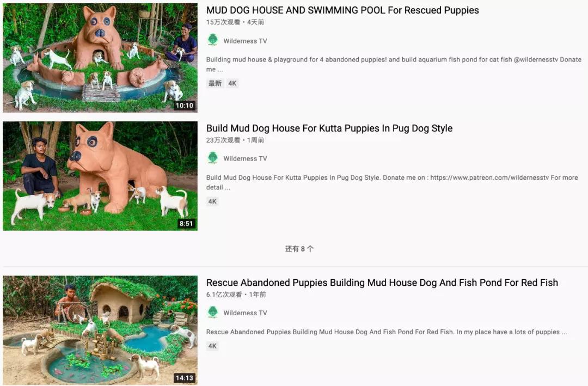Image resolution: width=588 pixels, height=386 pixels.
Task: Click channel name Wilderness TV under third video
Action: pyautogui.click(x=245, y=313)
